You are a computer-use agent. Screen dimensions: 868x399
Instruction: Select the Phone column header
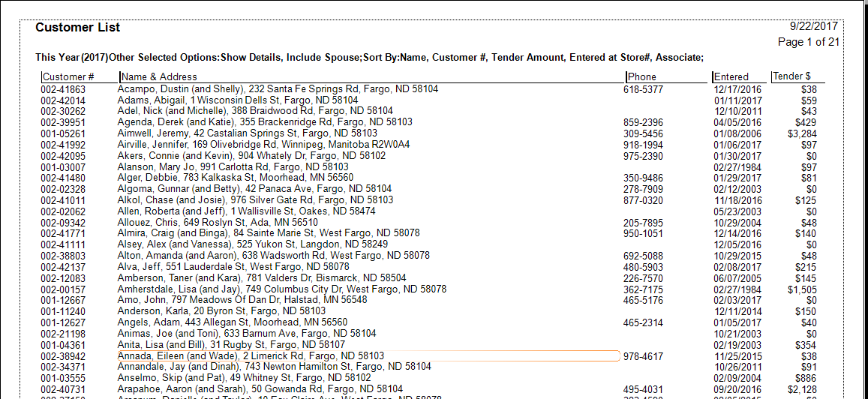click(x=642, y=76)
